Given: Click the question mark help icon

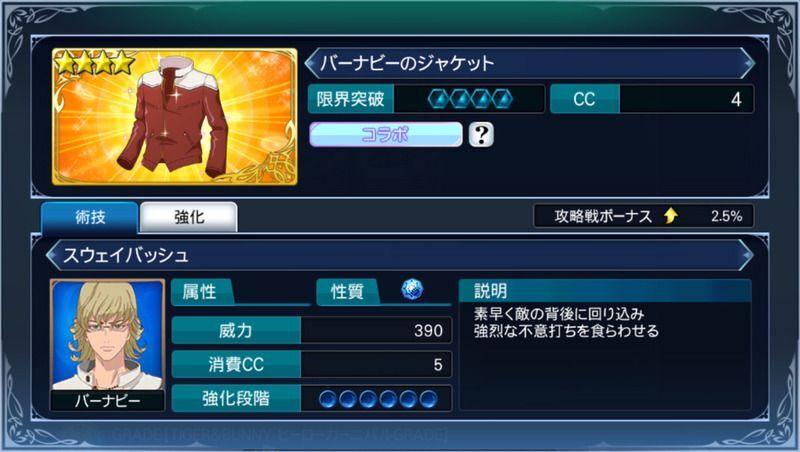Looking at the screenshot, I should click(x=481, y=135).
